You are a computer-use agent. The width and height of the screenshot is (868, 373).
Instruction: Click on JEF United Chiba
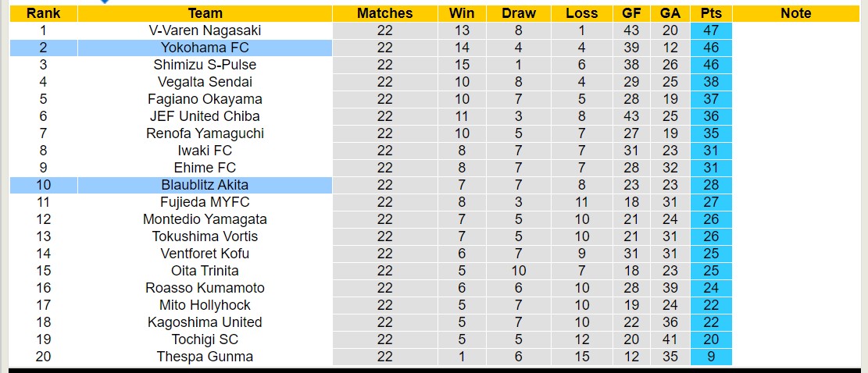click(205, 116)
